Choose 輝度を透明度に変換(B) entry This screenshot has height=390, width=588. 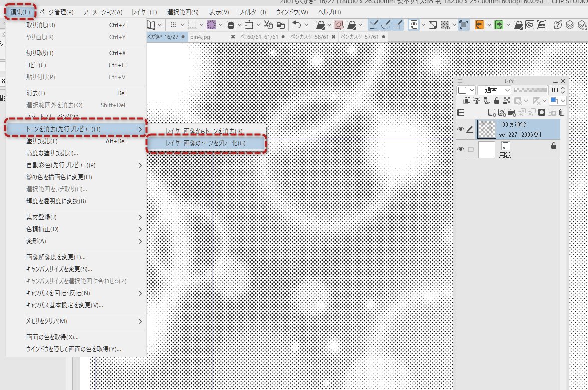(x=76, y=201)
